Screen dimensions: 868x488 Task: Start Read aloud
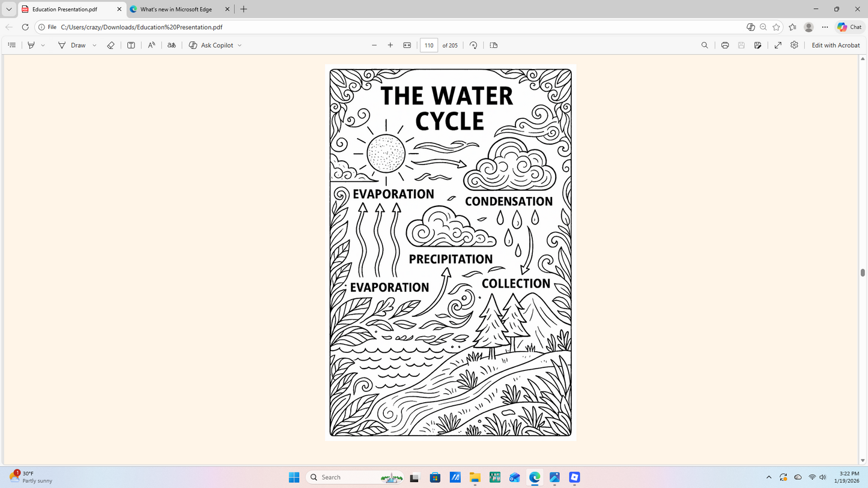[151, 45]
